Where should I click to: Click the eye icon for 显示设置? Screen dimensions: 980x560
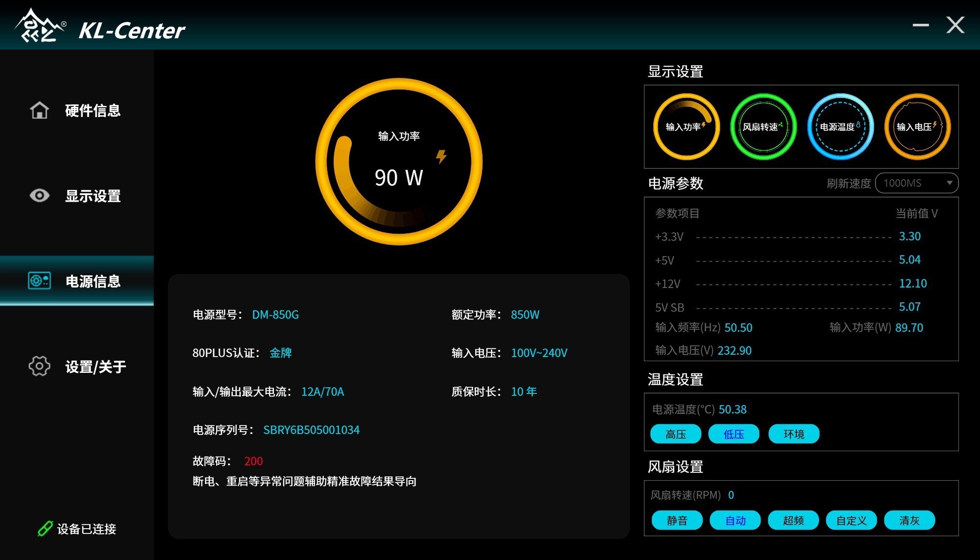coord(39,195)
